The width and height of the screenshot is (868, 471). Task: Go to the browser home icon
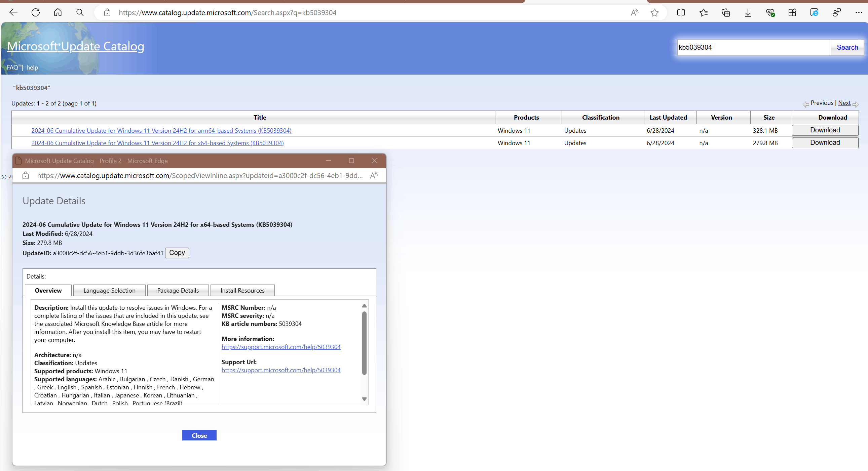click(58, 12)
